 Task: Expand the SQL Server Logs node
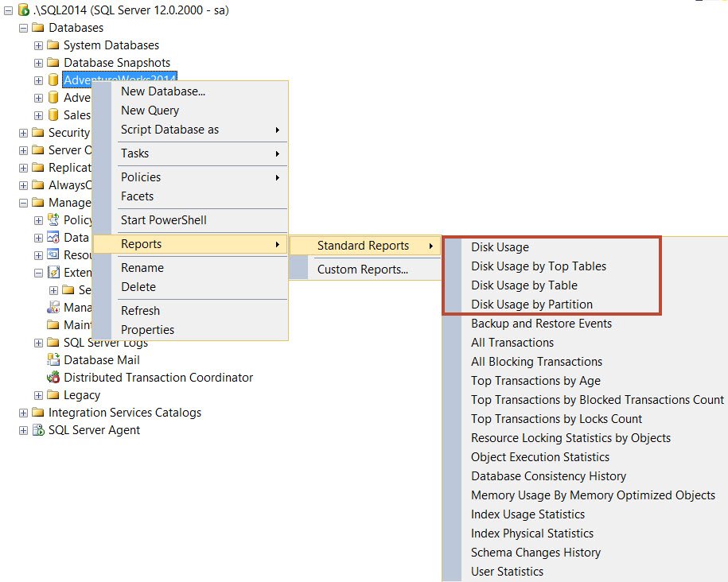(38, 343)
